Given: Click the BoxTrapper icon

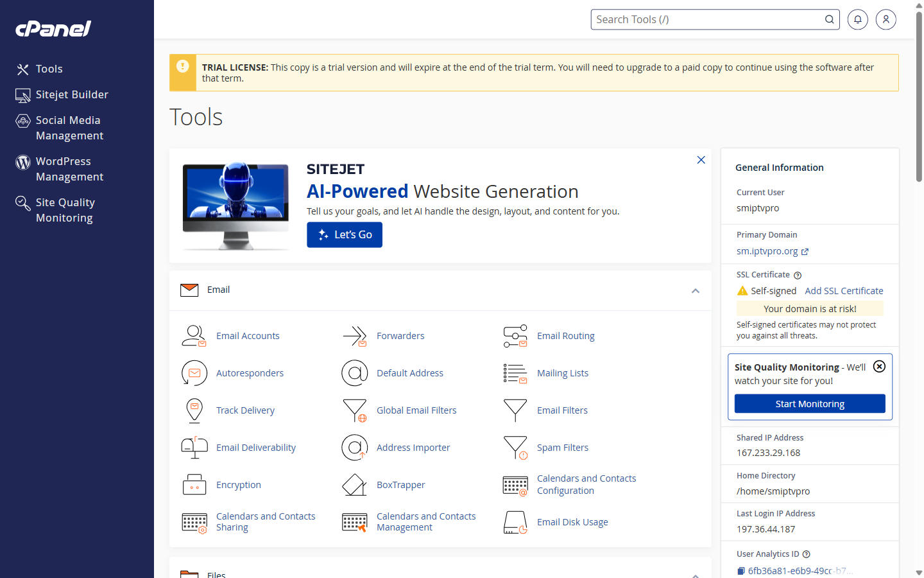Looking at the screenshot, I should tap(354, 485).
